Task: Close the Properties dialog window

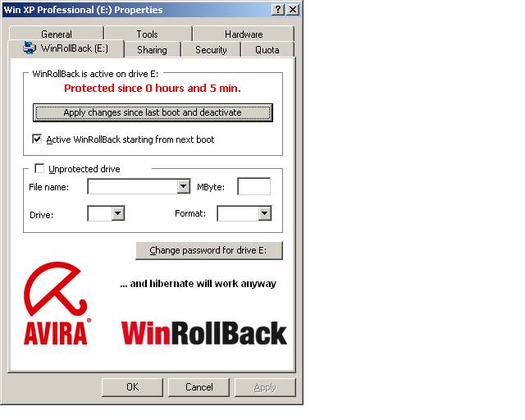Action: (293, 9)
